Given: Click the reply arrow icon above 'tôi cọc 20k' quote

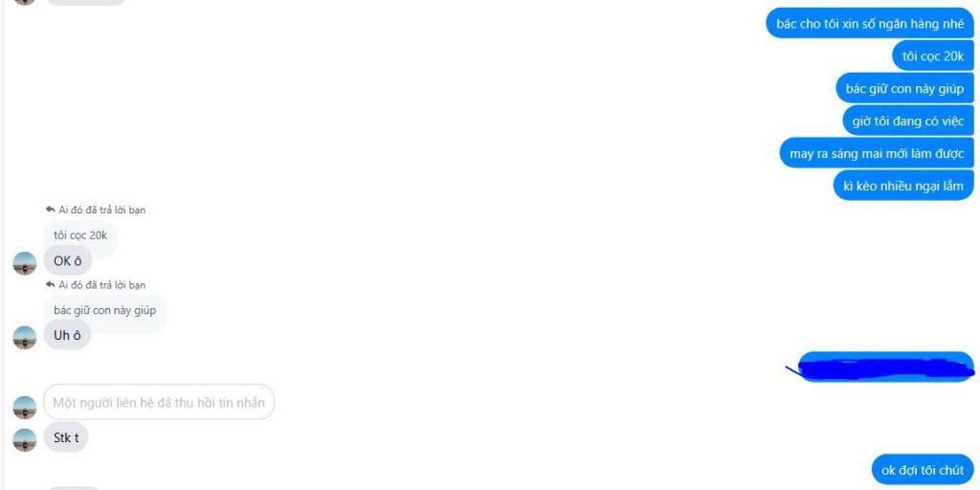Looking at the screenshot, I should (x=51, y=210).
